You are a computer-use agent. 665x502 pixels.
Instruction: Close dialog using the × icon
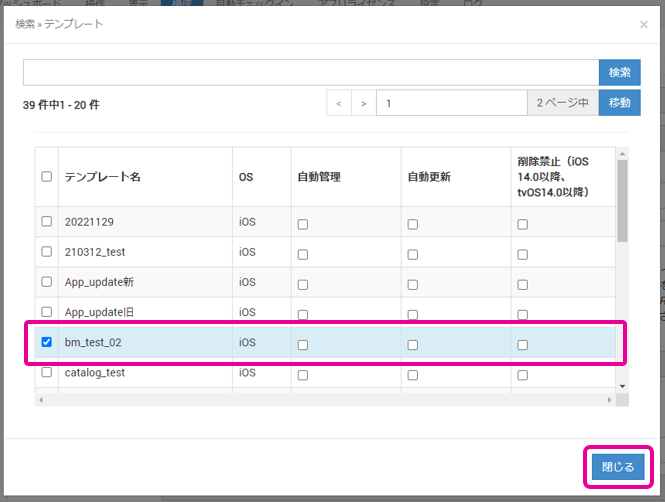[643, 23]
